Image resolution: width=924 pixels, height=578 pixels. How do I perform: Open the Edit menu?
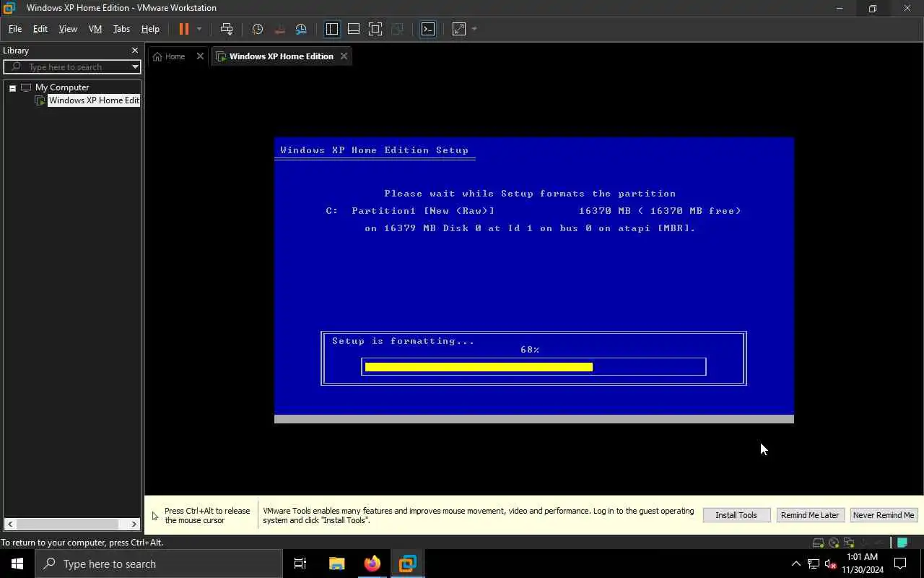40,29
